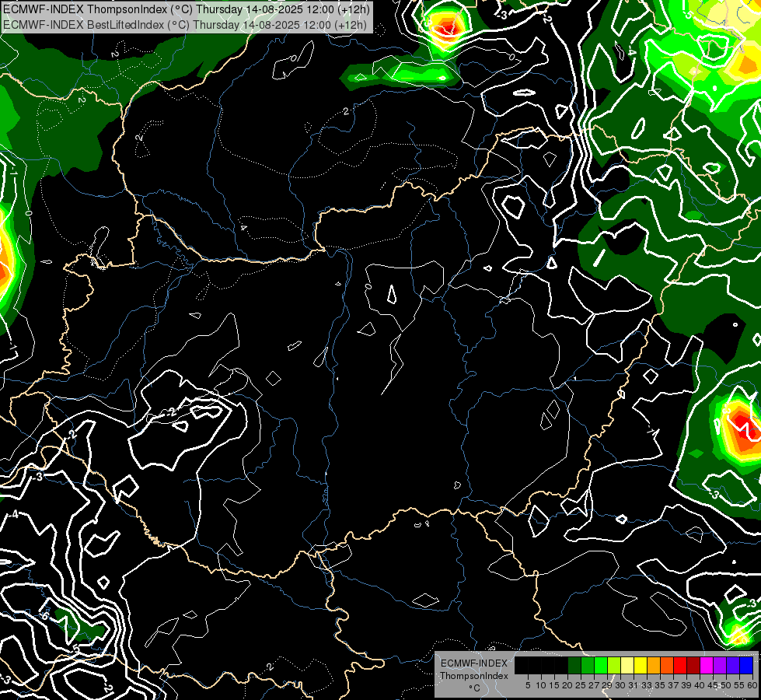761x700 pixels.
Task: Click the bright green 27-29 legend swatch
Action: (601, 665)
